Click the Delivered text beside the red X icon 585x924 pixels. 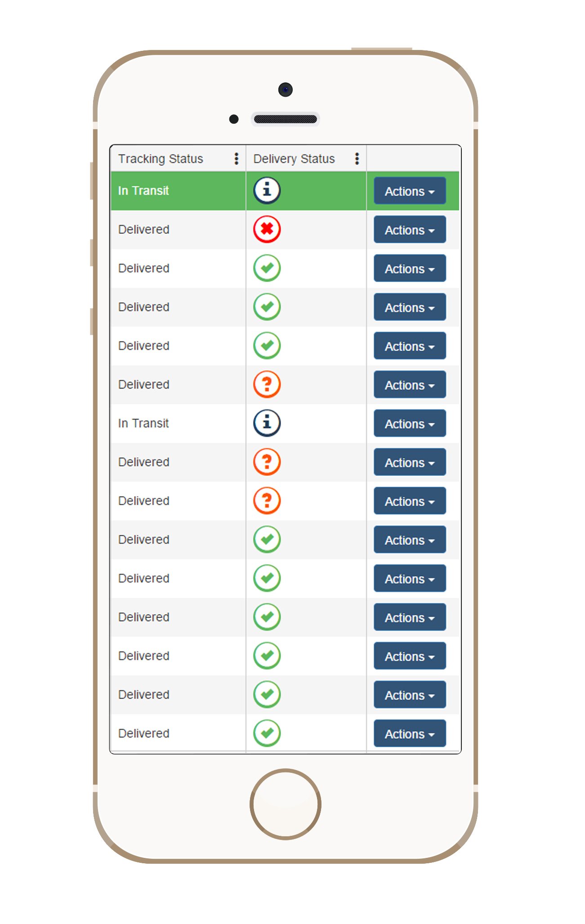coord(144,229)
